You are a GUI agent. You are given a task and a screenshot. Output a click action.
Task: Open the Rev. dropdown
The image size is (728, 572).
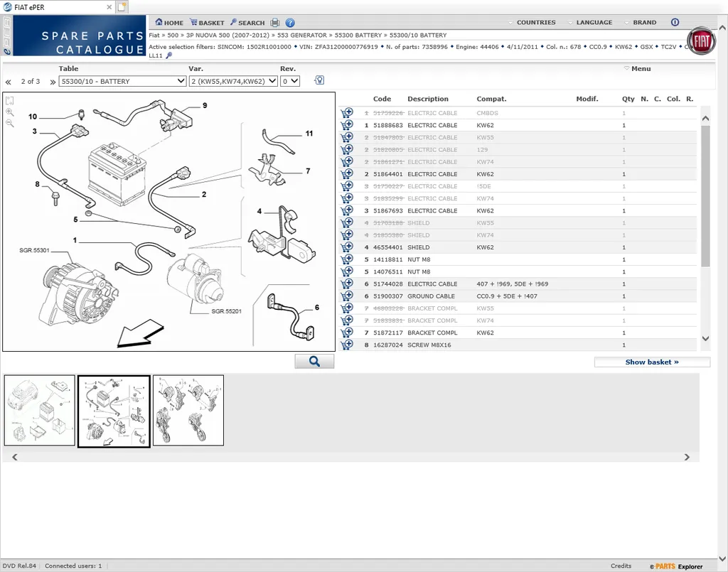point(290,81)
